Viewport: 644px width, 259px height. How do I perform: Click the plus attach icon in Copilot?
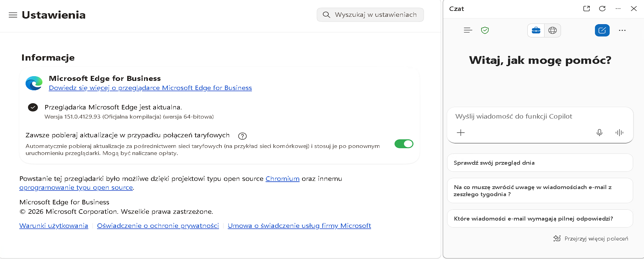[461, 133]
